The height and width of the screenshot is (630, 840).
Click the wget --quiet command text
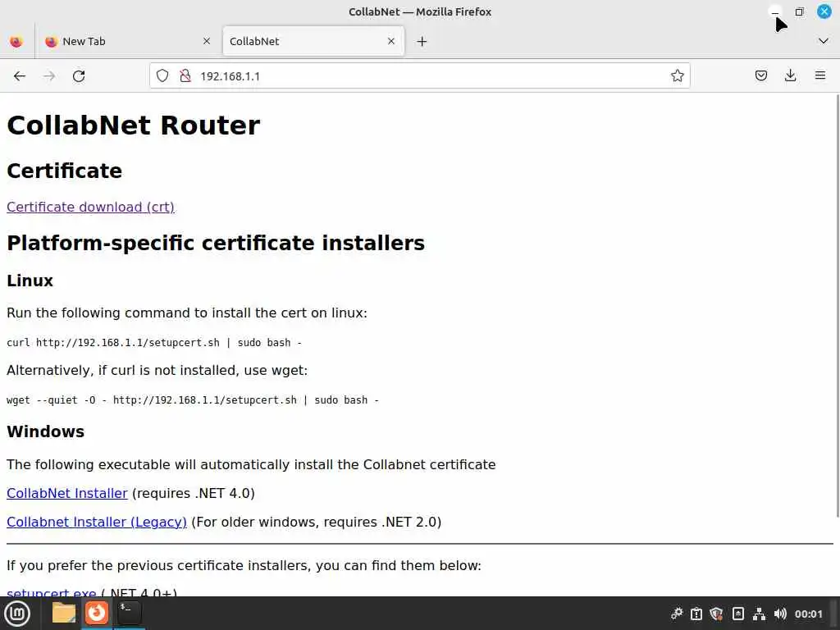click(192, 399)
